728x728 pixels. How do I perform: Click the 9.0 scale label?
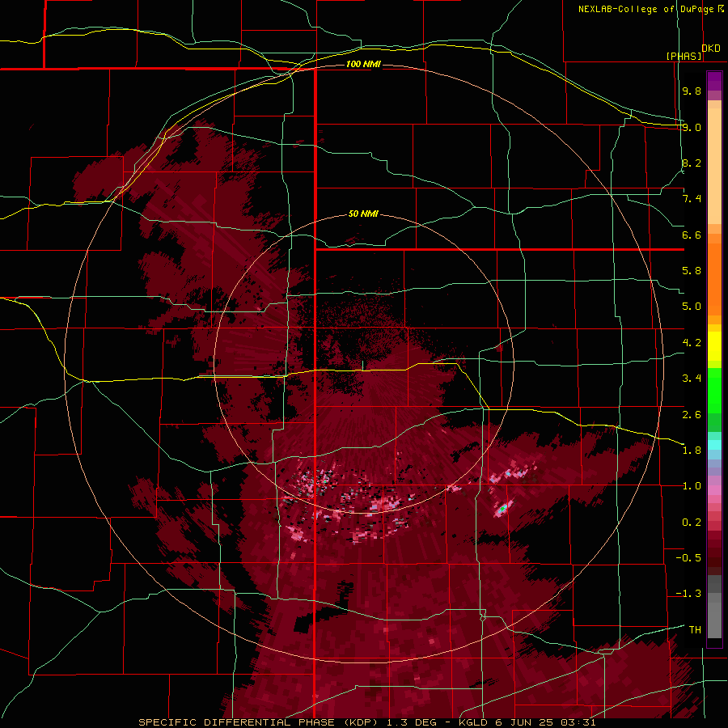[x=692, y=127]
